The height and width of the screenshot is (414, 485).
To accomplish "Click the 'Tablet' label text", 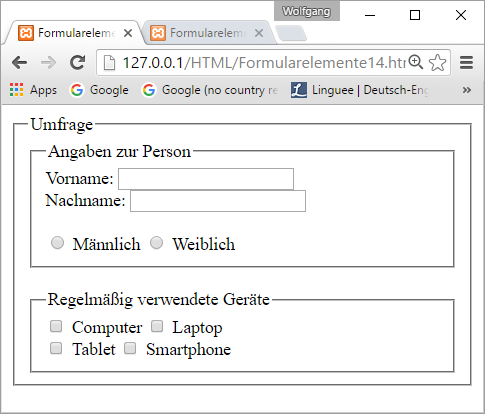I will (94, 350).
